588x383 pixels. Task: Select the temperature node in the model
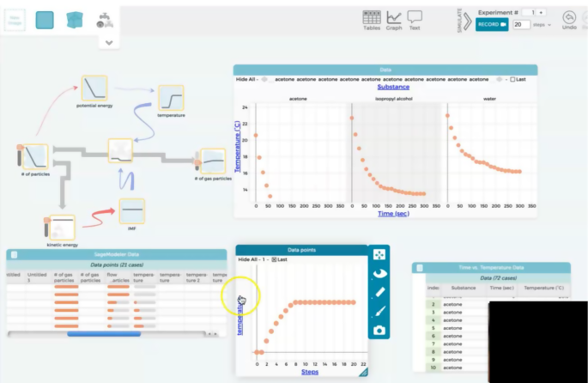coord(171,98)
